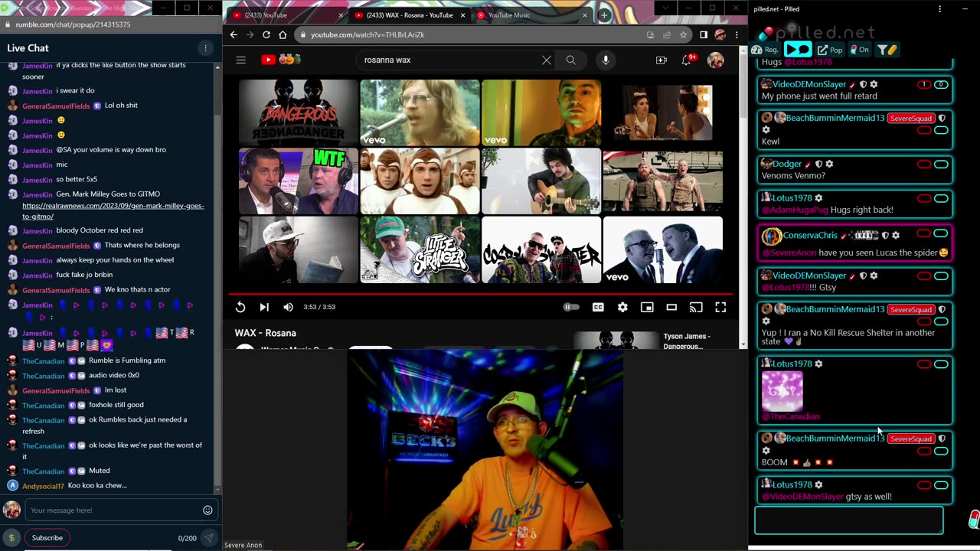Open the Lotus1978 GTSY sticker image

(x=782, y=391)
